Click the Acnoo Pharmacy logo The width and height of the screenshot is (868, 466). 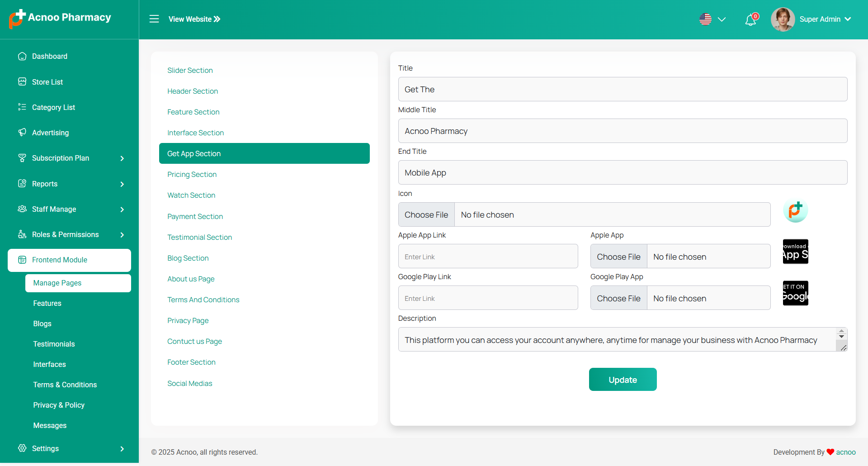point(17,19)
